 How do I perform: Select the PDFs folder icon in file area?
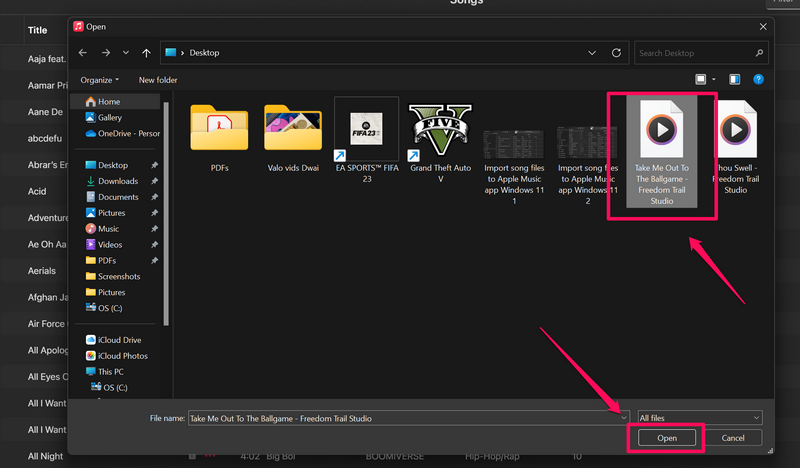tap(219, 127)
